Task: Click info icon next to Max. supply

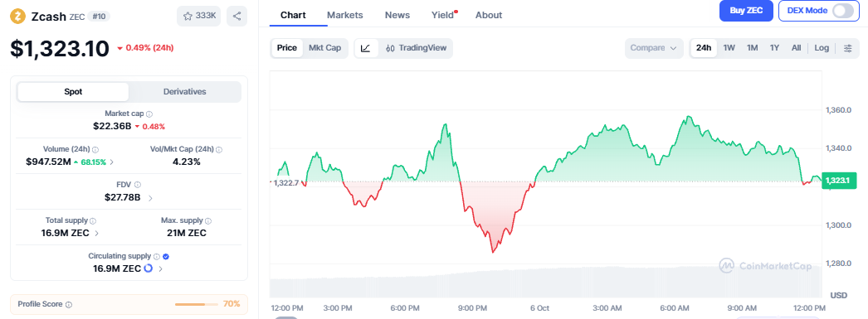Action: 208,221
